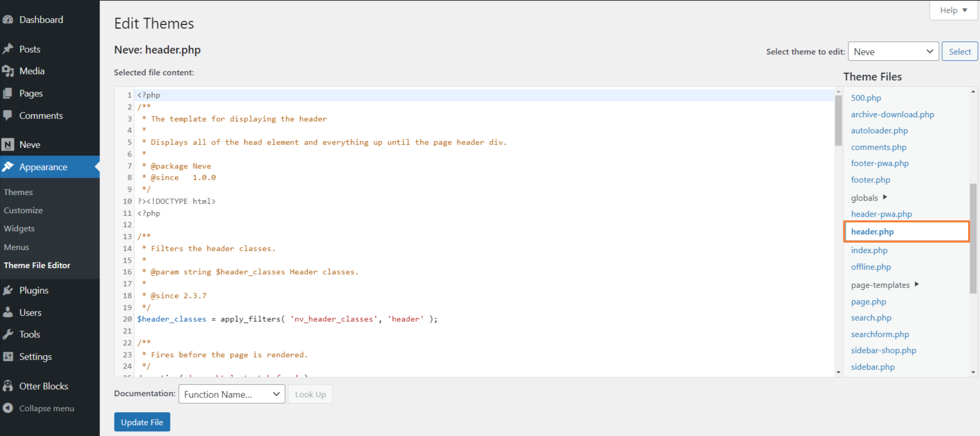Image resolution: width=980 pixels, height=436 pixels.
Task: Click line number 13 in gutter
Action: [x=127, y=236]
